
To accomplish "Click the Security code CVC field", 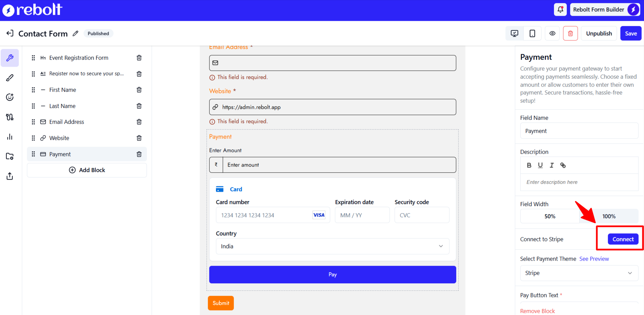I will 422,215.
